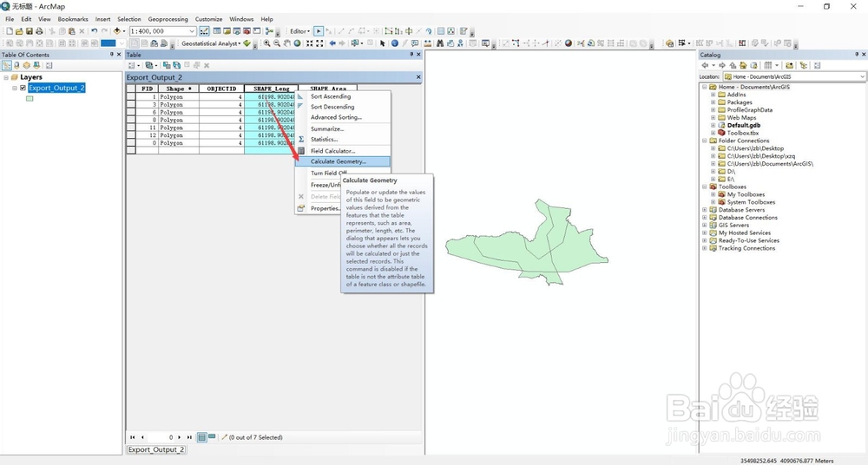The image size is (868, 465).
Task: Click the Add Data icon
Action: tap(117, 31)
